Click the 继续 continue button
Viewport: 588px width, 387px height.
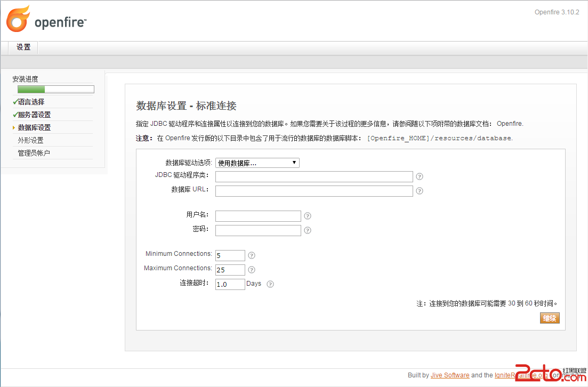coord(550,318)
